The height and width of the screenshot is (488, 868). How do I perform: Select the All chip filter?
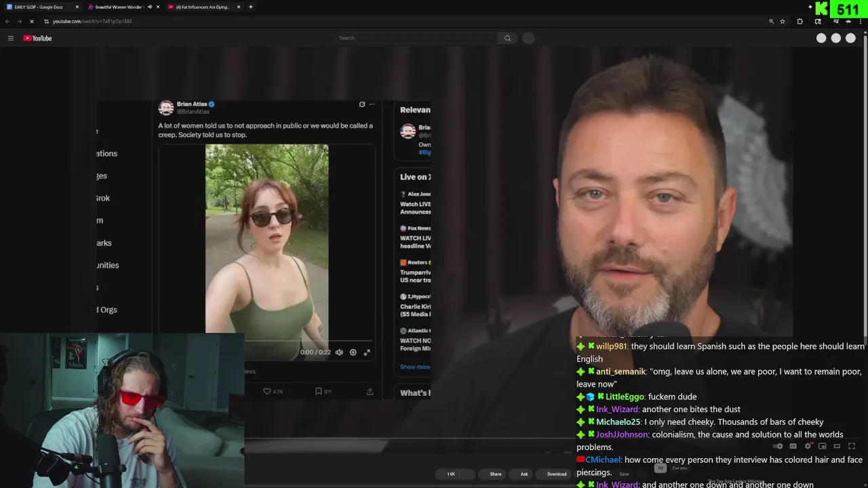point(660,468)
